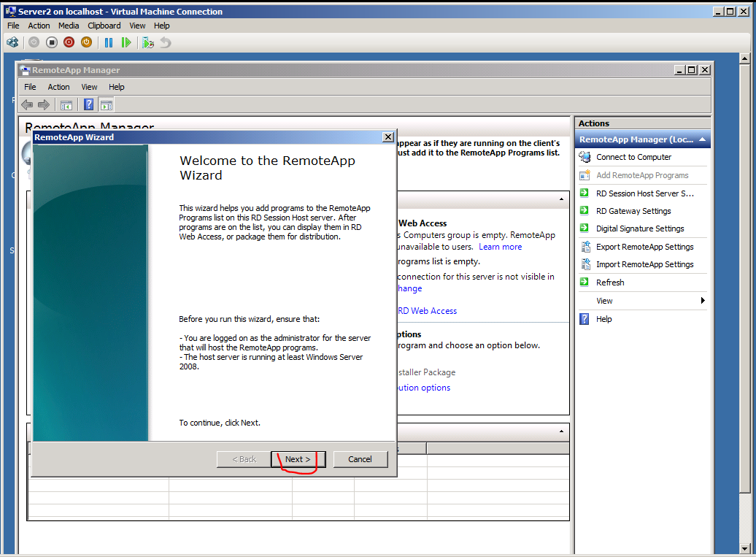Click Next in the RemoteApp Wizard

298,459
